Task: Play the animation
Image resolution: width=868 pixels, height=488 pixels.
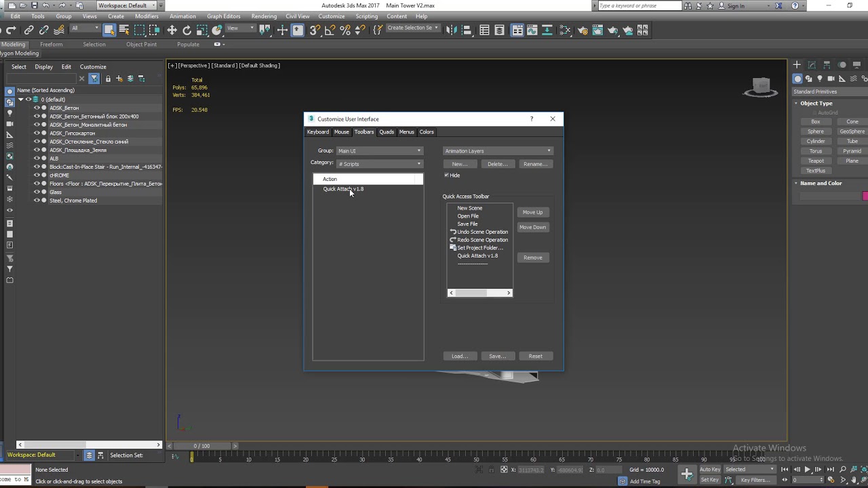Action: pos(807,469)
